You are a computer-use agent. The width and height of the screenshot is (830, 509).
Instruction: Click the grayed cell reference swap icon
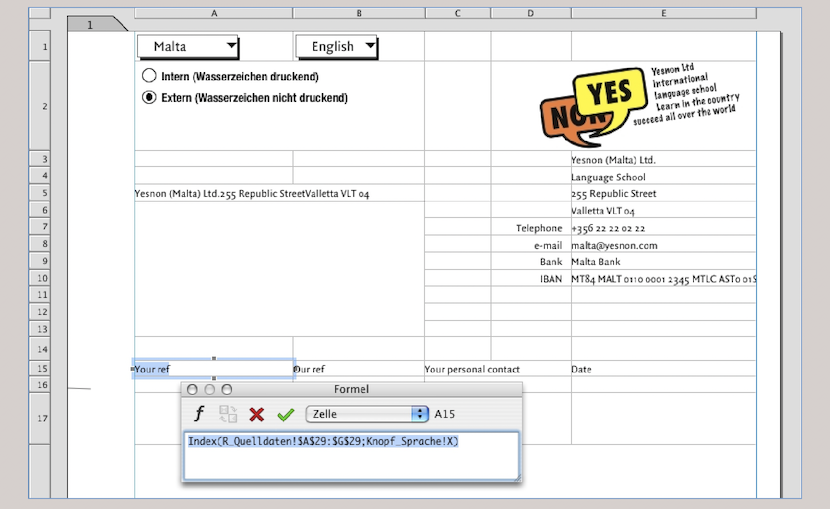(228, 413)
